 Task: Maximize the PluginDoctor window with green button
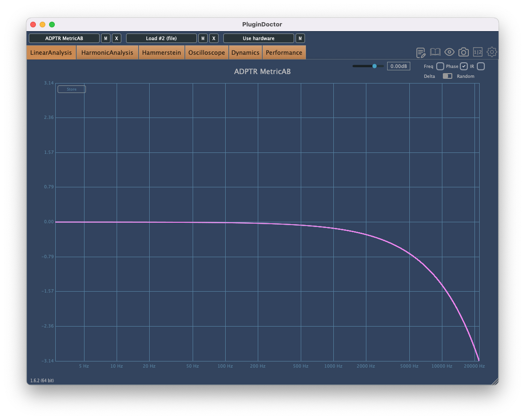coord(52,25)
